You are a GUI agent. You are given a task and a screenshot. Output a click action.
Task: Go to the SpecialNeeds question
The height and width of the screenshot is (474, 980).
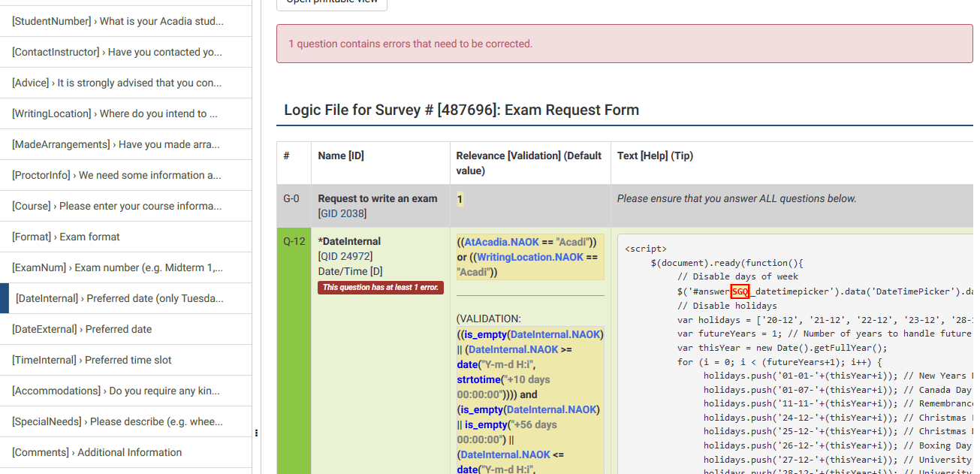pyautogui.click(x=117, y=421)
